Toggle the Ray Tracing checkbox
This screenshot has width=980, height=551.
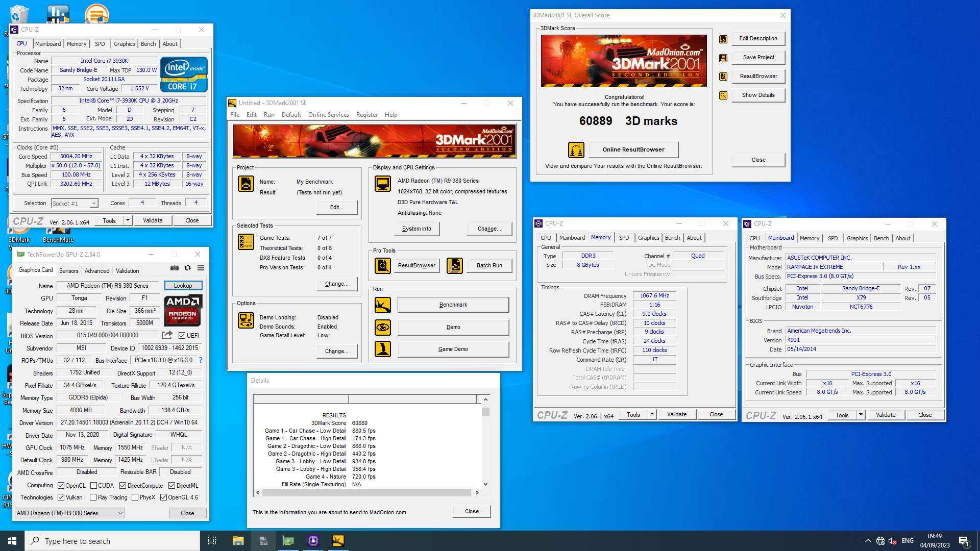(x=93, y=497)
